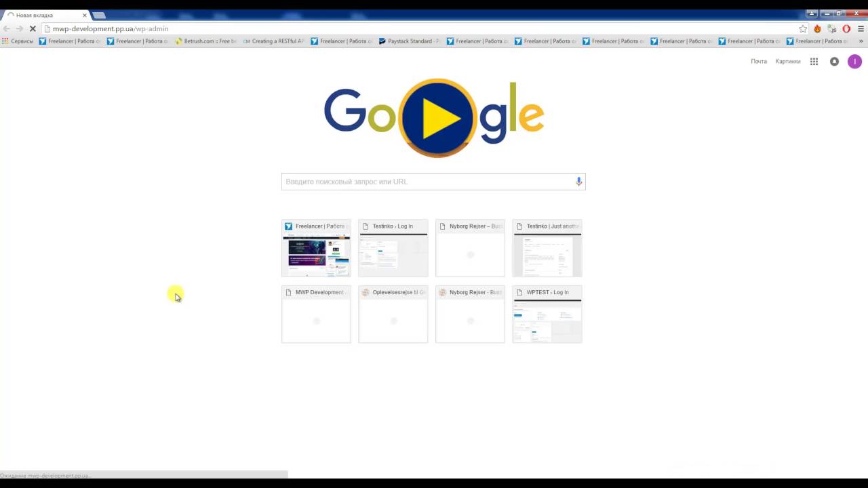Go forward using the forward arrow
Viewport: 868px width, 488px height.
coord(20,29)
